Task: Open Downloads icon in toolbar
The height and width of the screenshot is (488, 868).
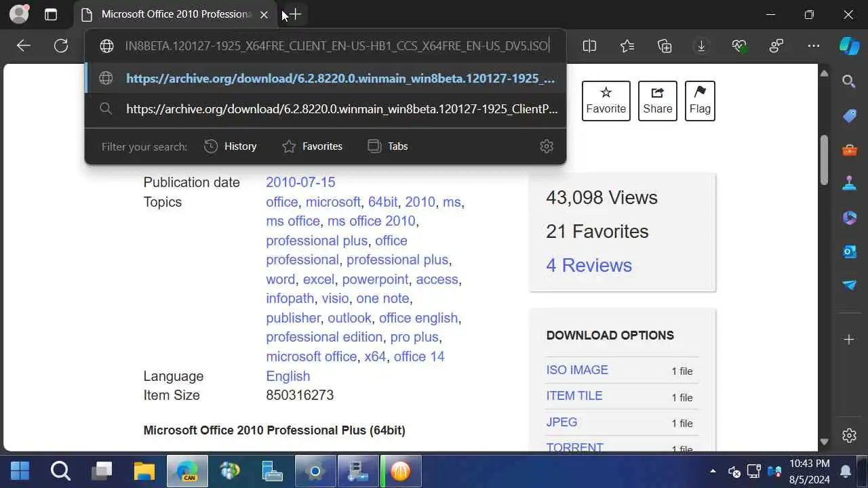Action: point(701,46)
